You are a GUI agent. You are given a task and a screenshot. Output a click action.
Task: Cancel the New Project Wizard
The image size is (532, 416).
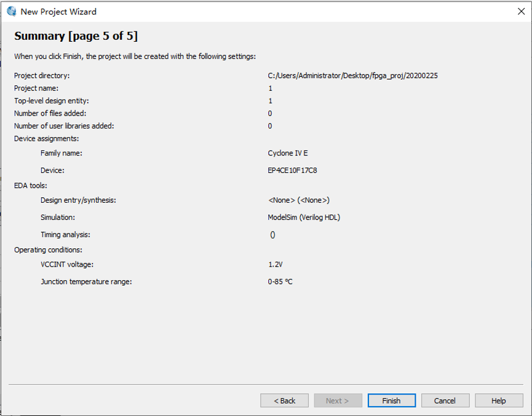coord(445,401)
